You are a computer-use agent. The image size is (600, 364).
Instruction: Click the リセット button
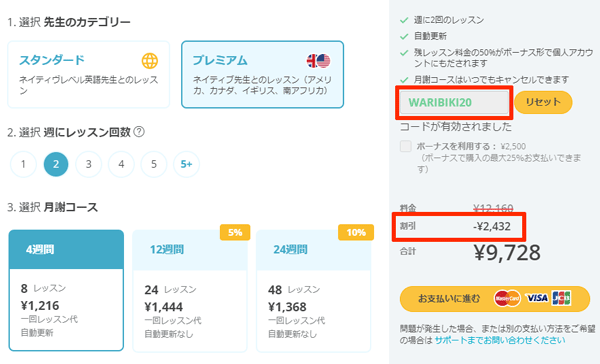[543, 102]
